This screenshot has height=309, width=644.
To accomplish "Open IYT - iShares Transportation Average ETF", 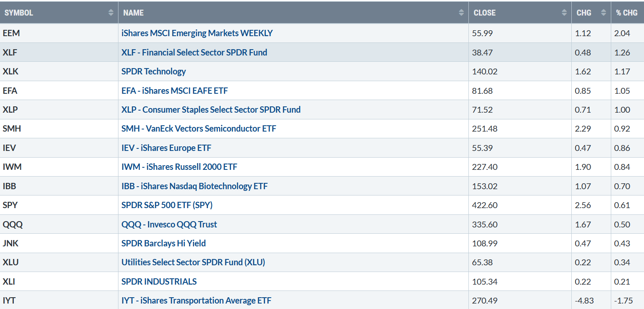I will click(196, 301).
